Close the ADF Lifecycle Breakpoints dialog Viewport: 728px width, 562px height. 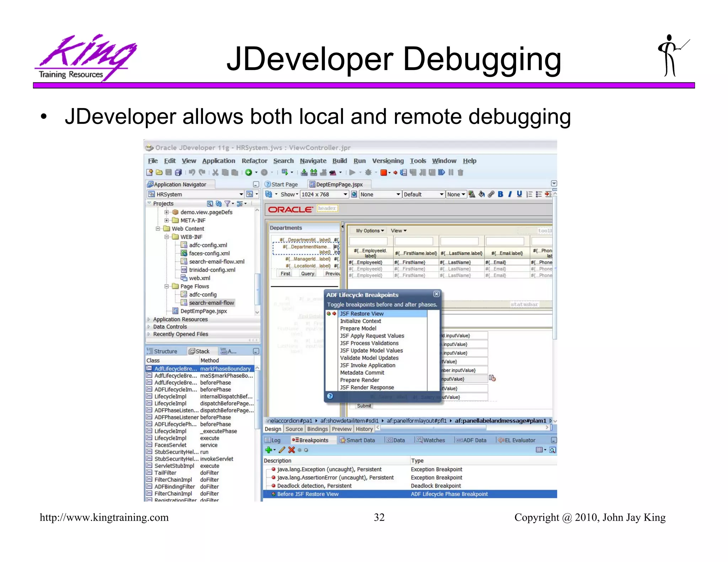point(437,294)
